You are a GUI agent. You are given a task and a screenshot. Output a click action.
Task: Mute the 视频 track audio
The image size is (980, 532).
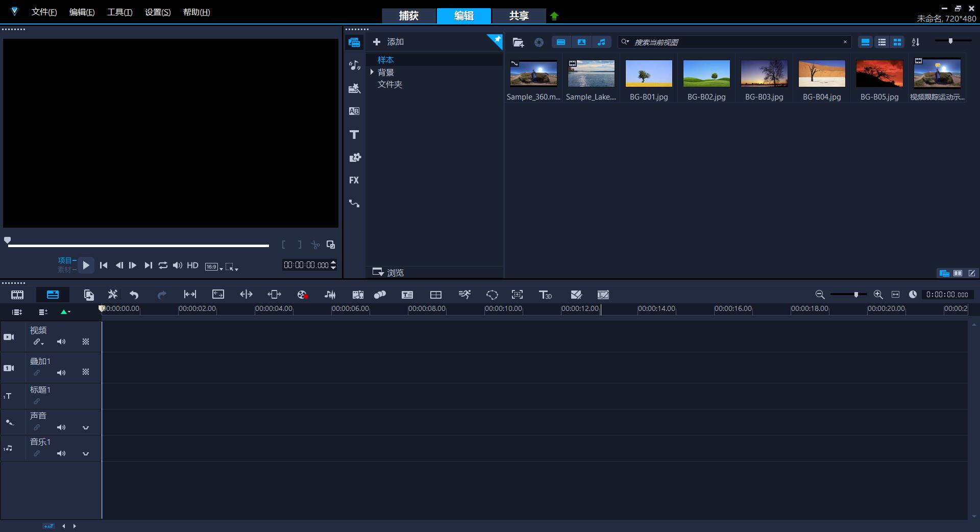[x=61, y=342]
